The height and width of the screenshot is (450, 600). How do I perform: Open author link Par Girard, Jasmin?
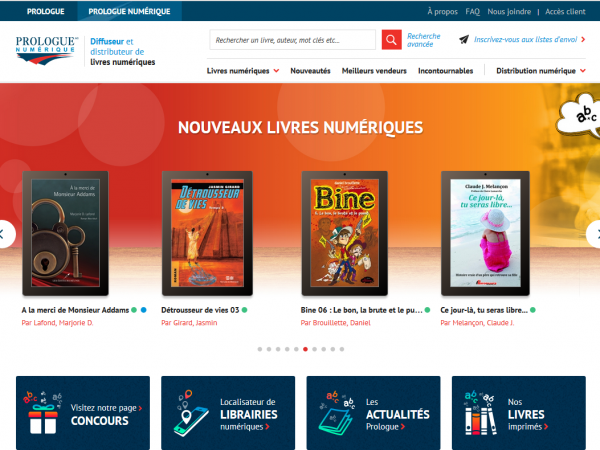click(189, 323)
